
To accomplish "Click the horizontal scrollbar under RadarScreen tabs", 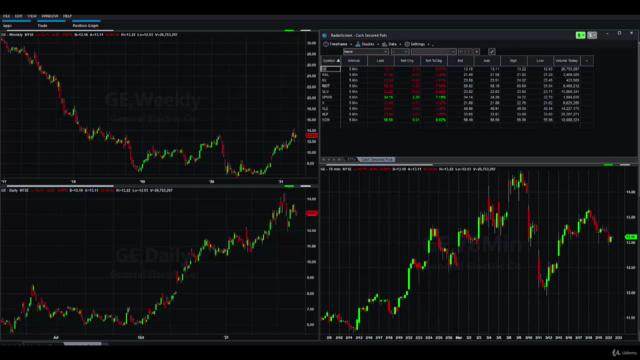I will 379,165.
